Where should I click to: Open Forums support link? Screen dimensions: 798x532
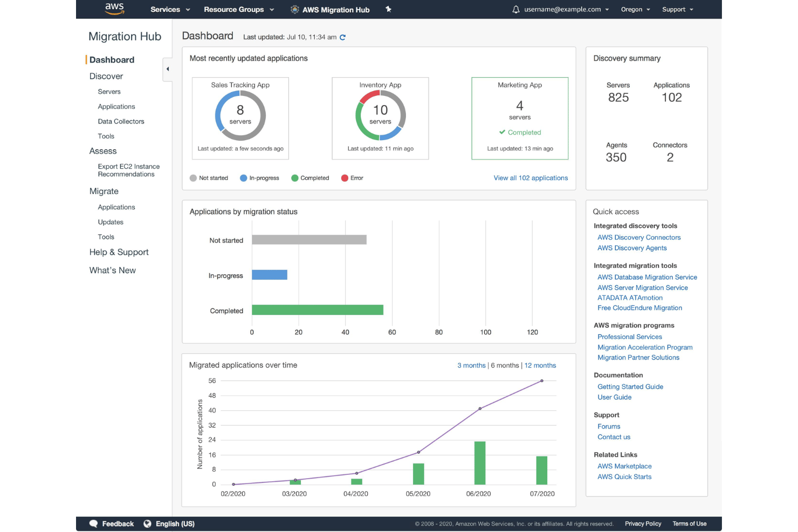click(609, 426)
